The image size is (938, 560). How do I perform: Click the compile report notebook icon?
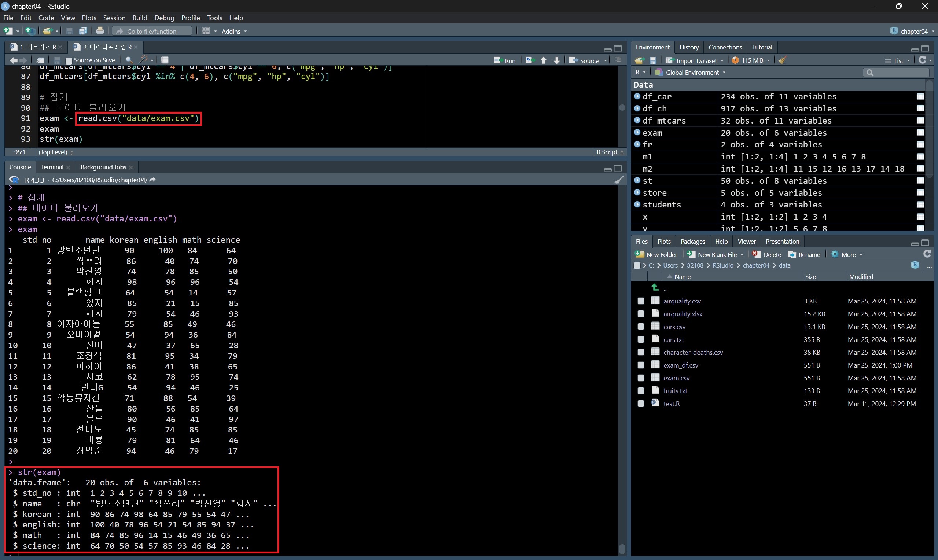(x=165, y=60)
